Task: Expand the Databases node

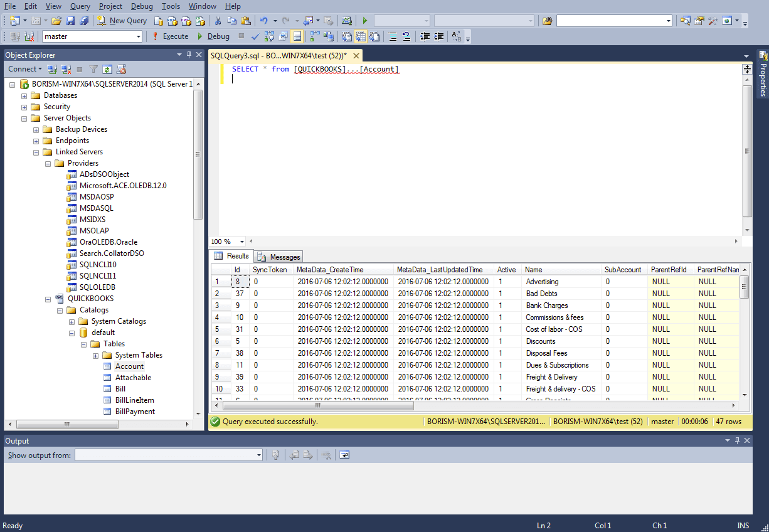Action: point(24,96)
